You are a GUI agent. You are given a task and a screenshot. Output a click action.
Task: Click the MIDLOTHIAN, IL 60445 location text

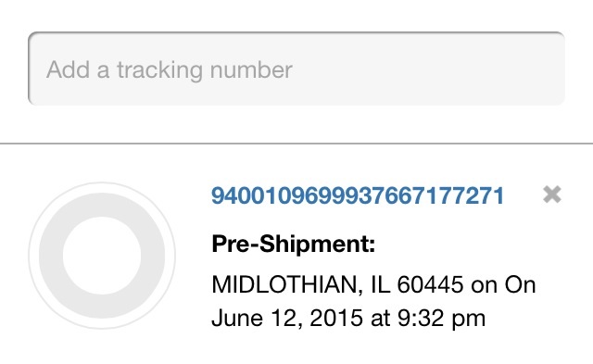337,284
